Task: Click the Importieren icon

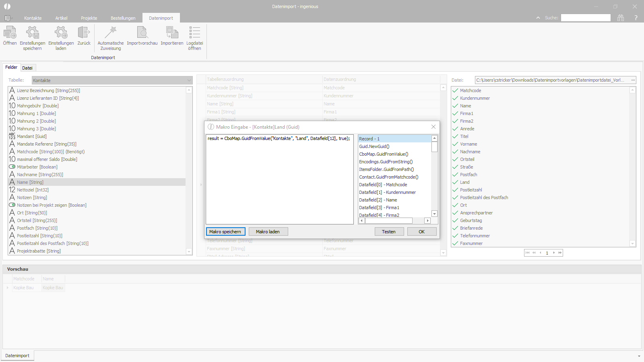Action: point(172,33)
